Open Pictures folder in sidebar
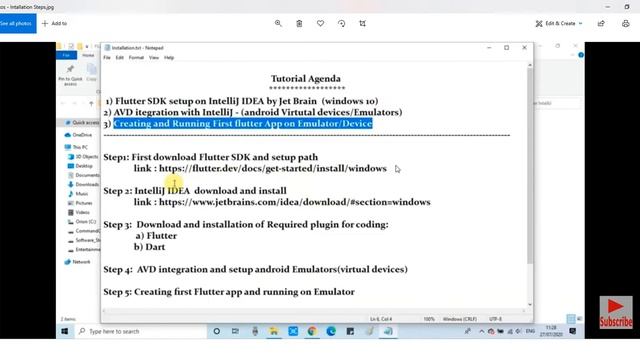 80,203
